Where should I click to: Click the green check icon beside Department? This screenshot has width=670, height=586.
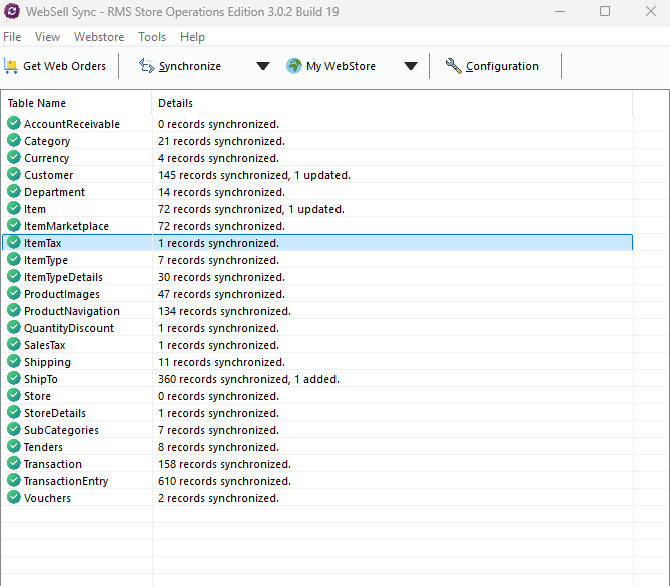tap(14, 191)
